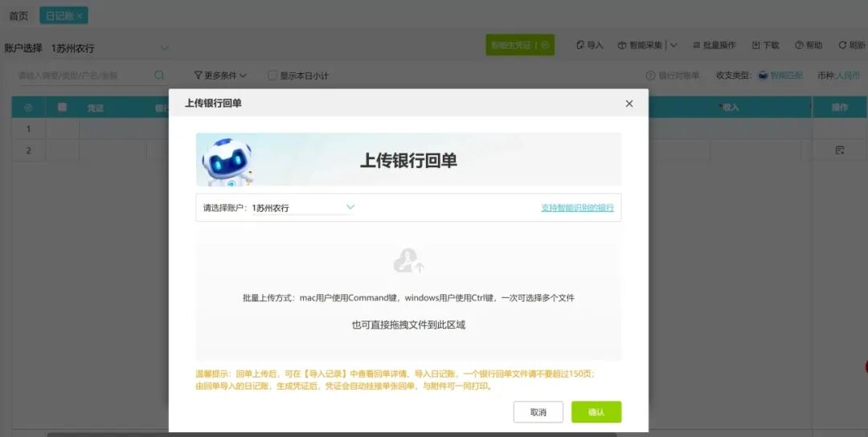The height and width of the screenshot is (437, 868).
Task: Click the 凭证 column header
Action: [x=95, y=108]
